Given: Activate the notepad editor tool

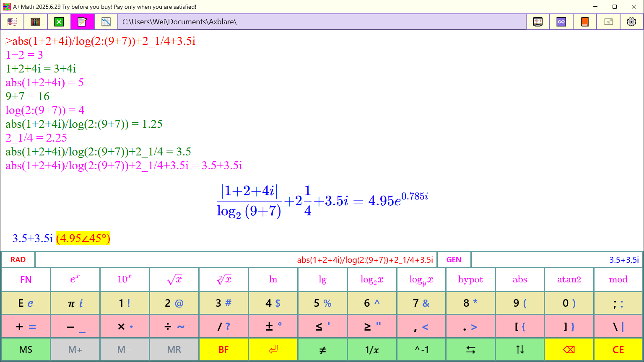Looking at the screenshot, I should (x=82, y=21).
